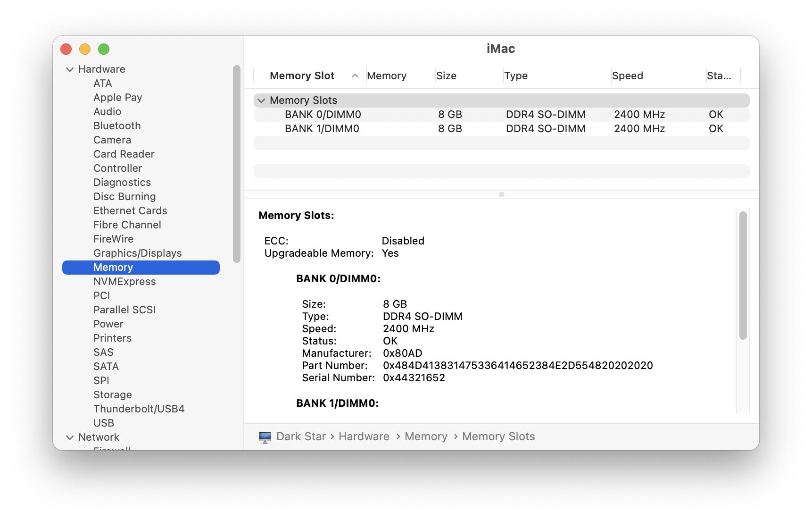Image resolution: width=812 pixels, height=520 pixels.
Task: Collapse the Network section in sidebar
Action: [x=70, y=437]
